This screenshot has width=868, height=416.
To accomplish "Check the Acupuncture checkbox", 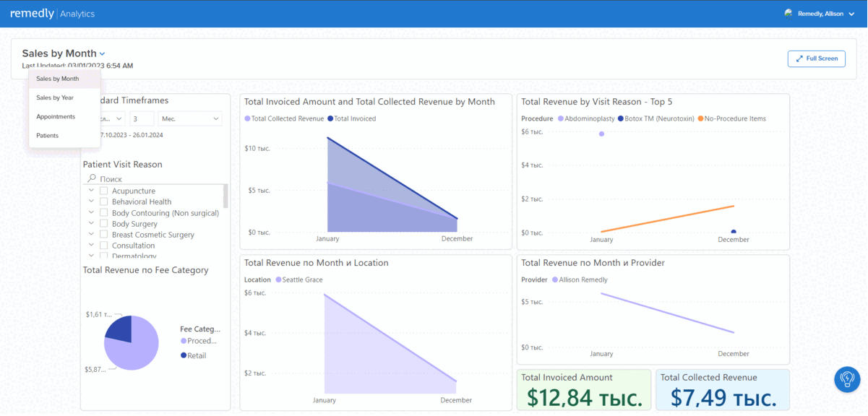I will (104, 191).
